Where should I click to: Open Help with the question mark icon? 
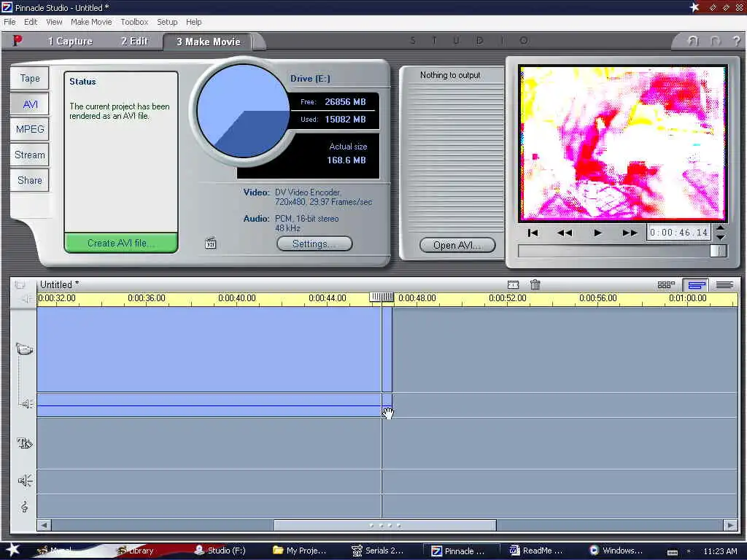pos(736,42)
